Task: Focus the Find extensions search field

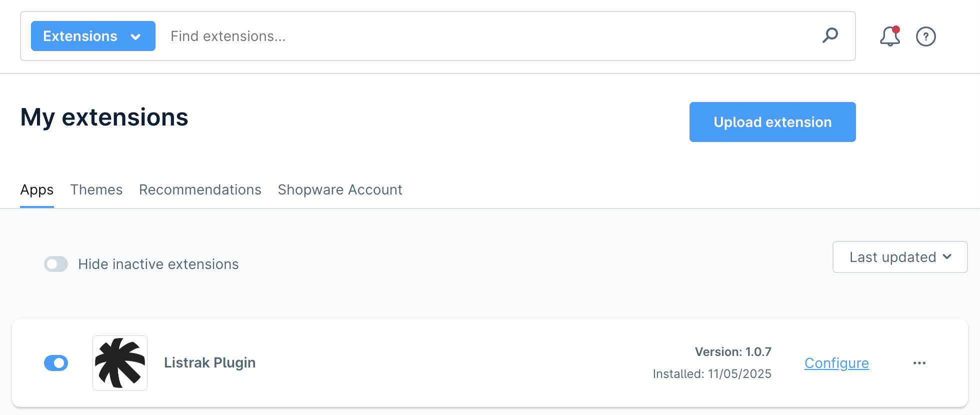Action: pyautogui.click(x=490, y=36)
